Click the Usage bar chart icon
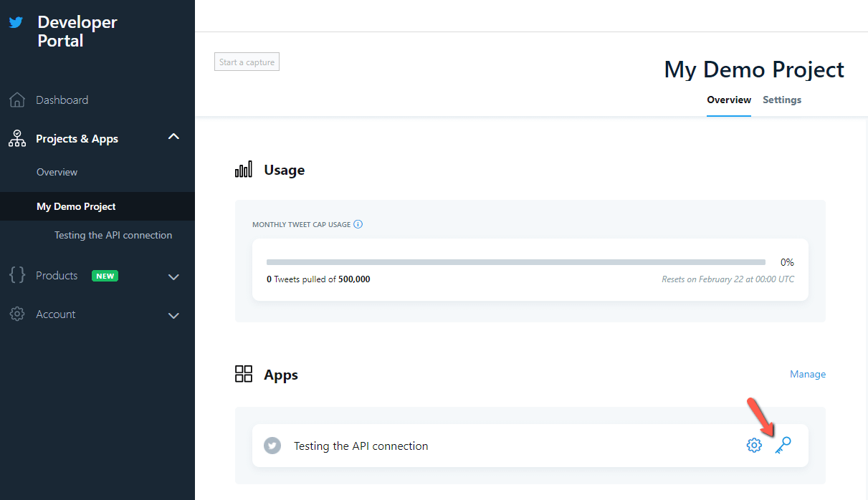 click(244, 170)
